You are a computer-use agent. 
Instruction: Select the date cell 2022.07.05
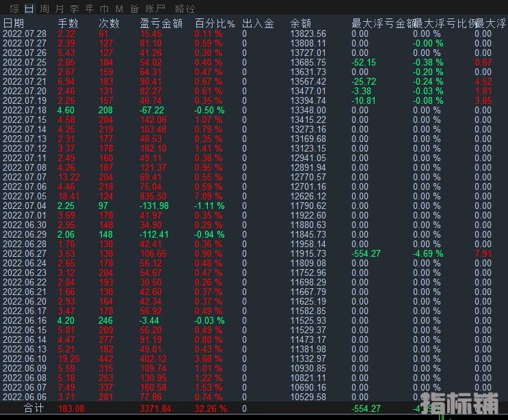tap(25, 196)
